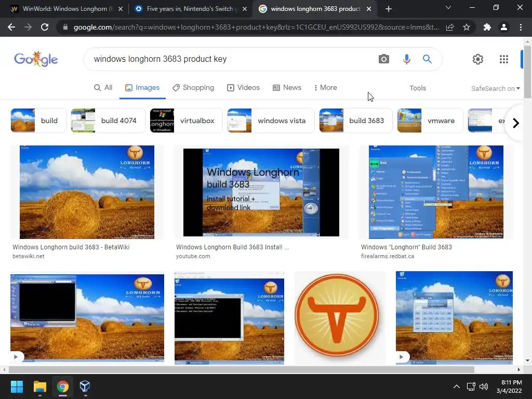Open the calculator screenshot image result
This screenshot has width=532, height=399.
pyautogui.click(x=454, y=317)
